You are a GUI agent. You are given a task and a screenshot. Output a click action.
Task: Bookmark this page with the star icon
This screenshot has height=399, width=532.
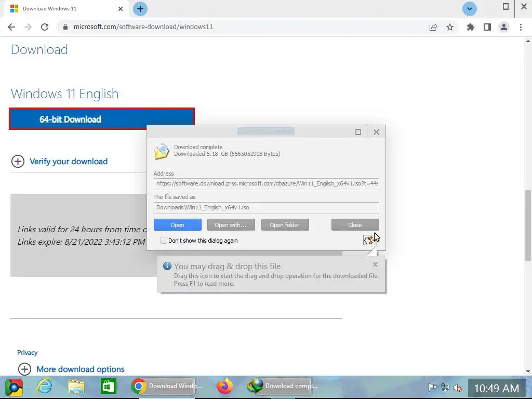tap(450, 27)
